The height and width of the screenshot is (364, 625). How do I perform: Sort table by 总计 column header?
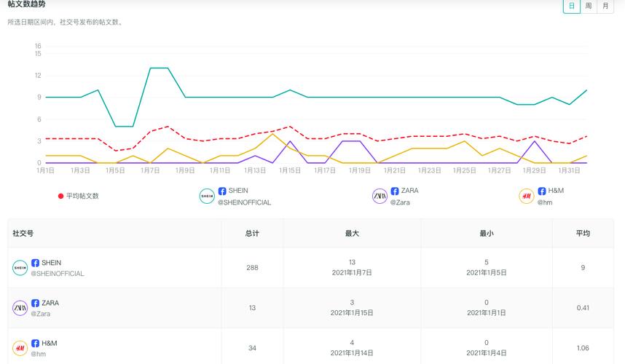coord(252,234)
